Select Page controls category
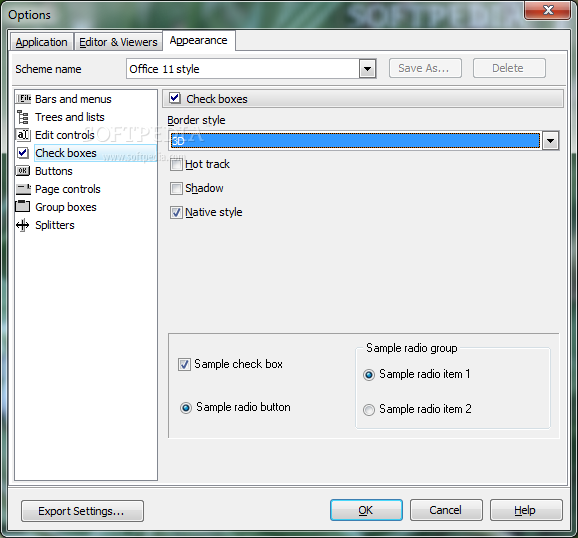Screen dimensions: 578x538 [x=67, y=189]
